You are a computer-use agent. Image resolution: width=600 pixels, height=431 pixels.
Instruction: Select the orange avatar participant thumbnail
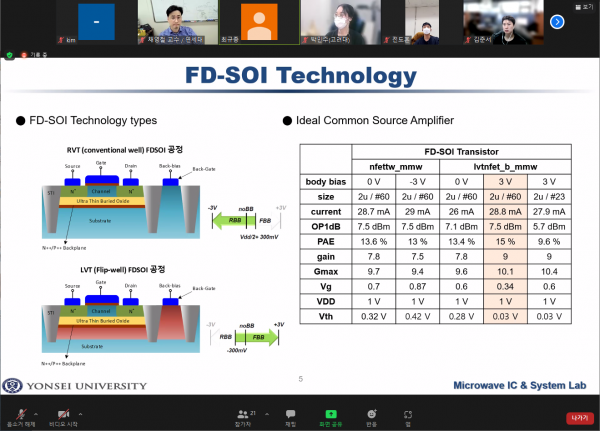click(259, 22)
